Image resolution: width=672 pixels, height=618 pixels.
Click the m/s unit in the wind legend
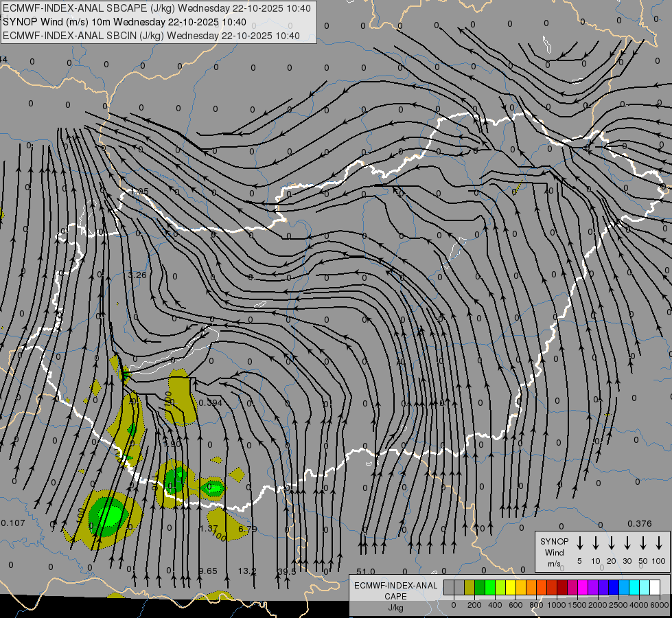pos(554,564)
